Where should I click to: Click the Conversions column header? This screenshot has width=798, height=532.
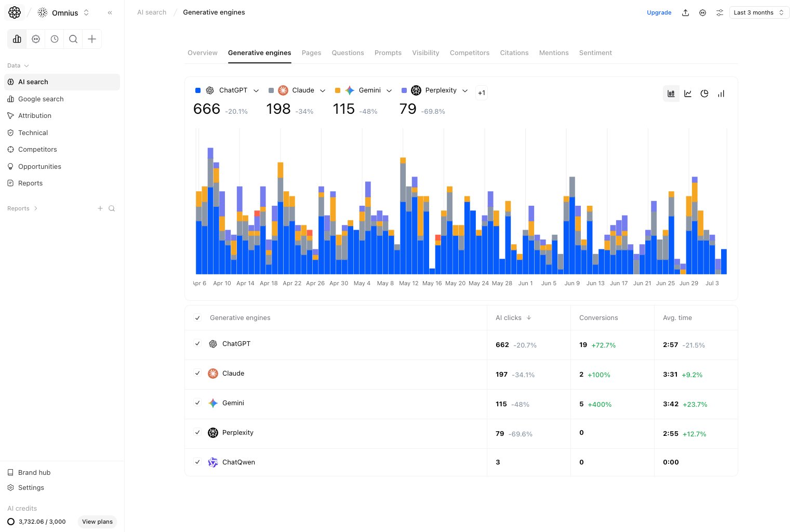coord(598,318)
